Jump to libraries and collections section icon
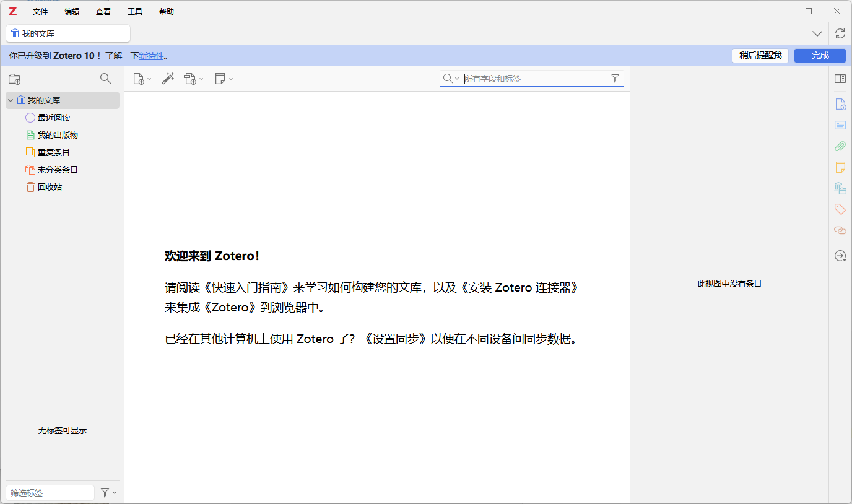 click(x=840, y=188)
